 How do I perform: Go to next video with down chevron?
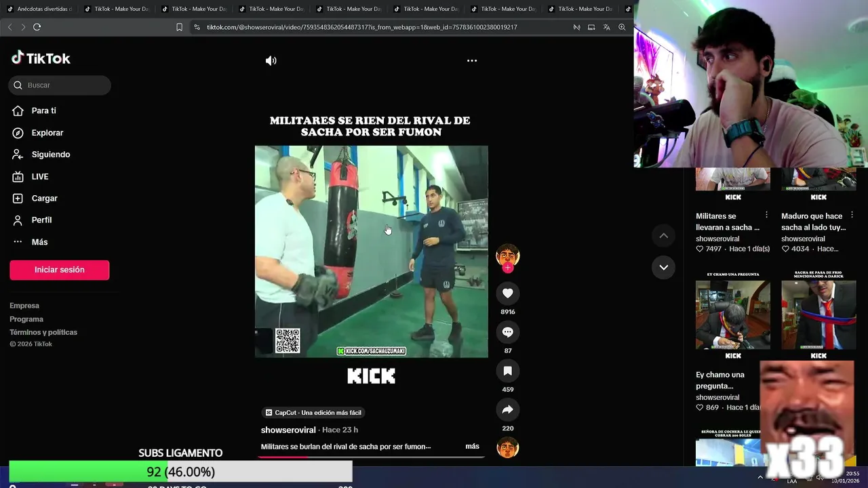coord(664,267)
